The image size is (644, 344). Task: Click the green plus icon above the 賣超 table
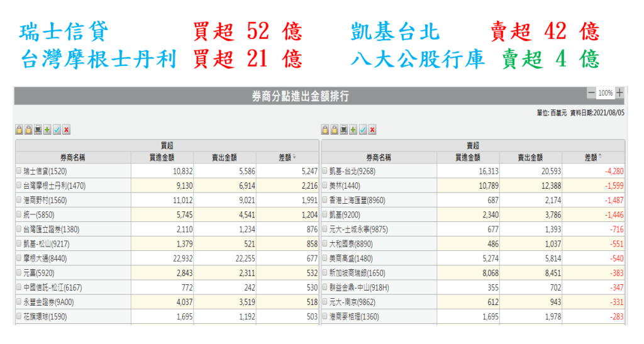click(353, 130)
